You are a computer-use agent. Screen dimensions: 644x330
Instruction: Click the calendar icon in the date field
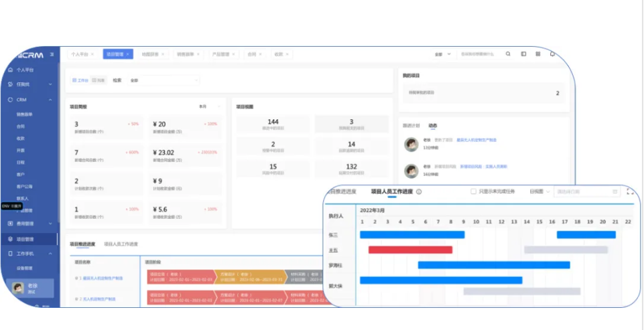(615, 191)
